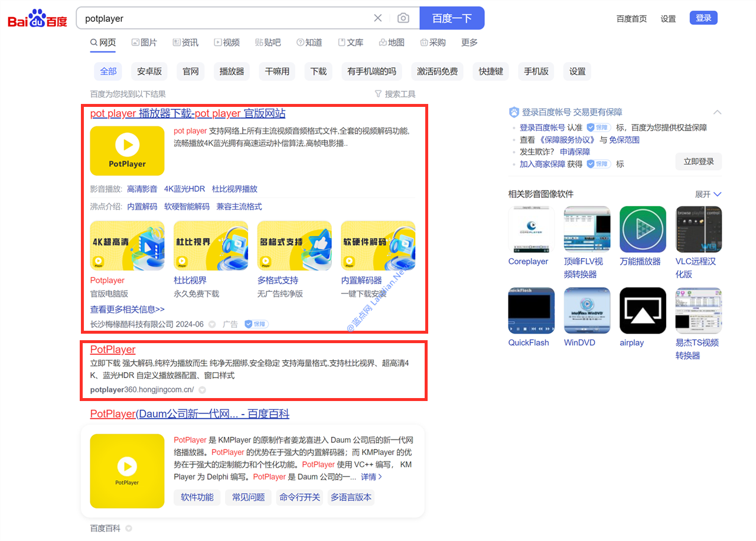Select the 全部 filter chip

tap(108, 71)
